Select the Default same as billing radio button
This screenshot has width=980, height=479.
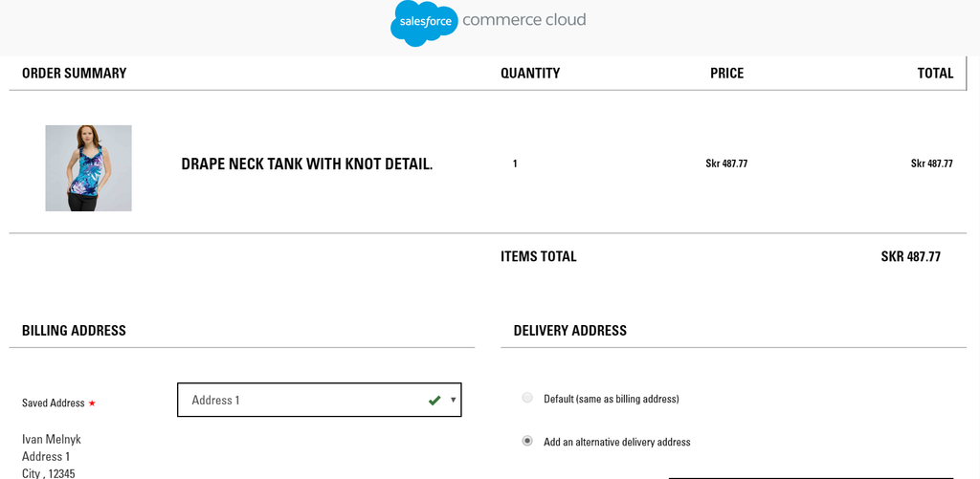click(527, 398)
